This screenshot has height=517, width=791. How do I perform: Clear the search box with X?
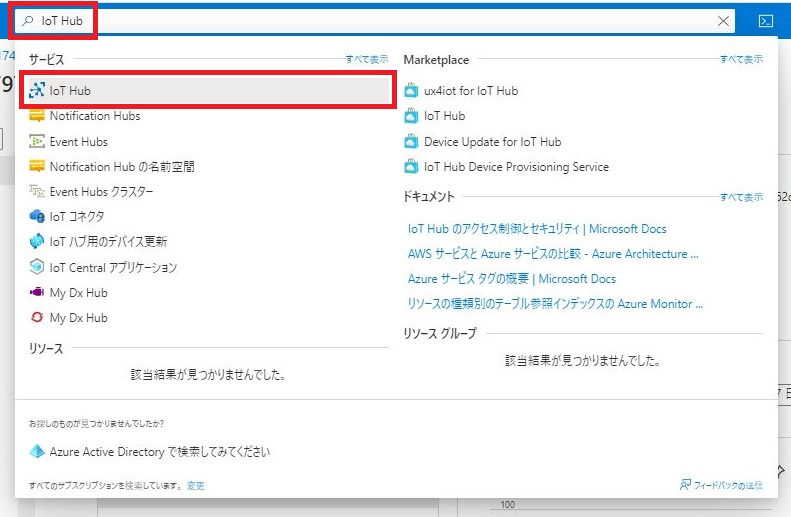723,21
